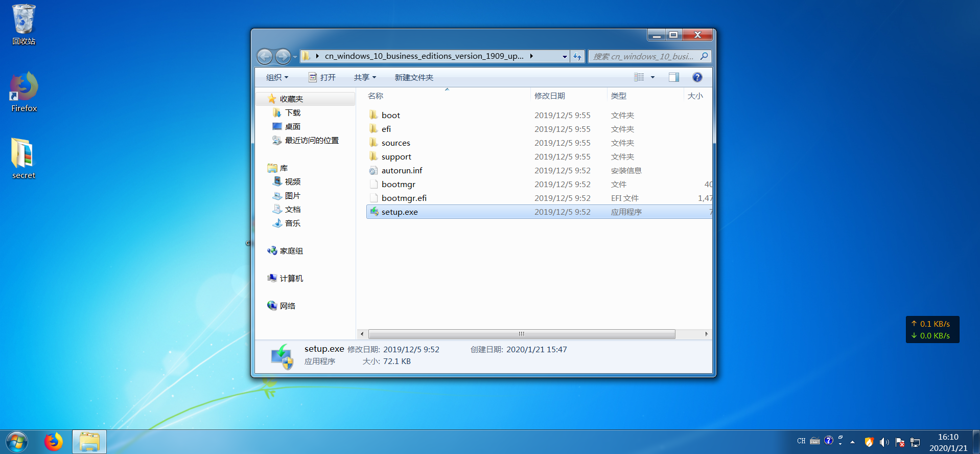Click the horizontal scrollbar thumb
Screen dimensions: 980x454
[522, 334]
